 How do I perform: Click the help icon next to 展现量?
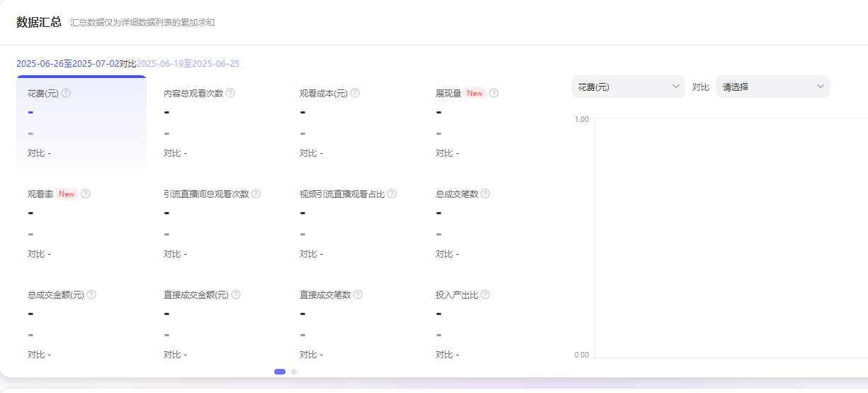[x=494, y=93]
